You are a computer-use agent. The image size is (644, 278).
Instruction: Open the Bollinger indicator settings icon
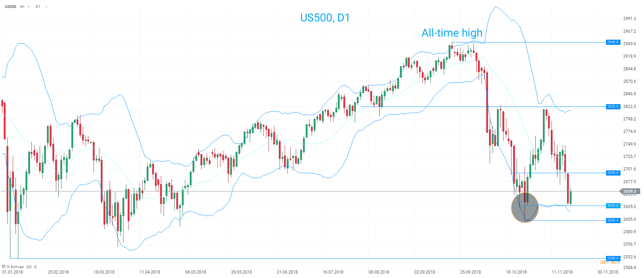pos(4,267)
